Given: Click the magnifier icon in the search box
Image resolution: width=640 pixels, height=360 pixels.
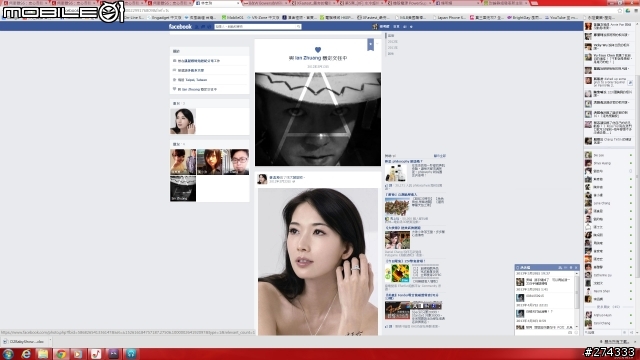Looking at the screenshot, I should pos(298,27).
